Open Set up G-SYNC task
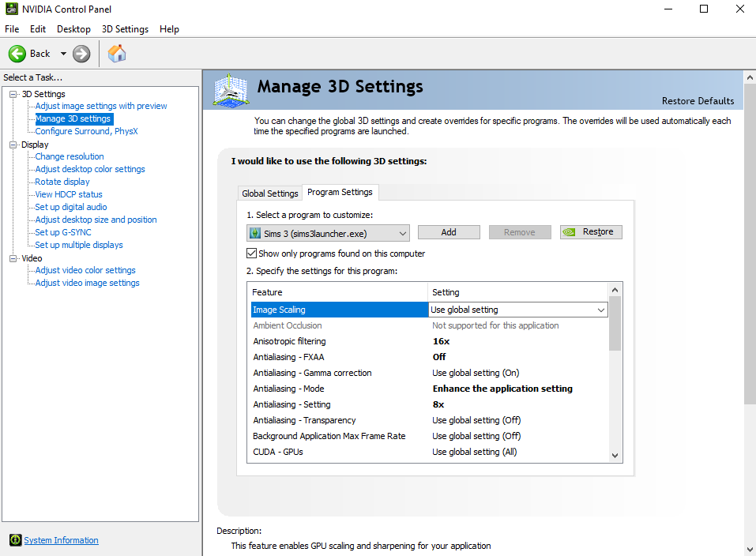 (x=63, y=232)
